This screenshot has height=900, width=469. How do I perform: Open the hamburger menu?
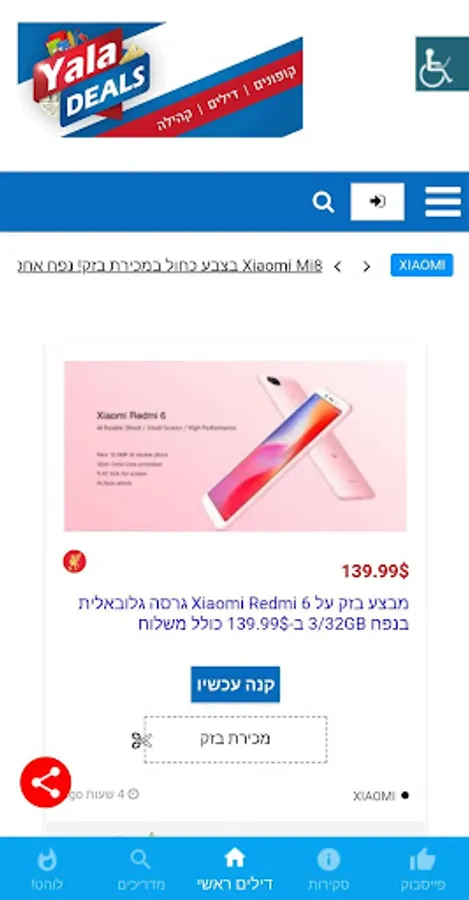(443, 201)
